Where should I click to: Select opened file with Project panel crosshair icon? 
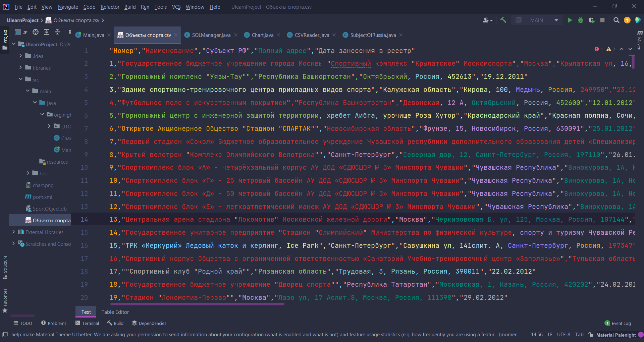(35, 32)
